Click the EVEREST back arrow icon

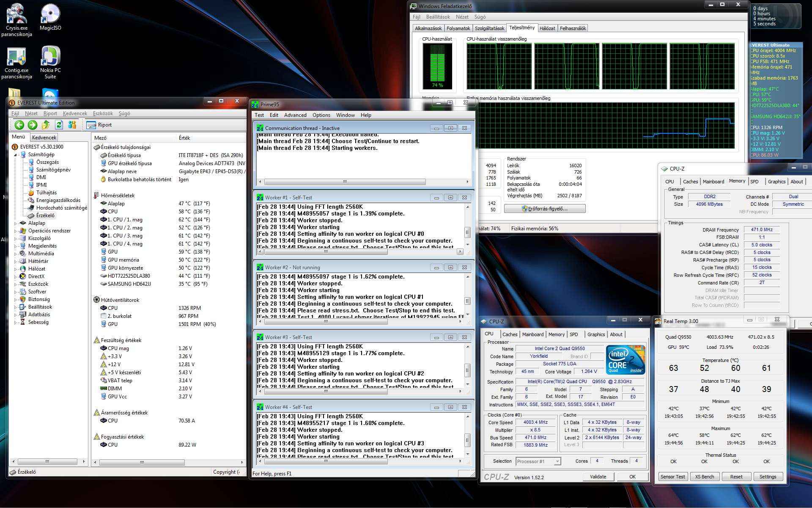coord(19,124)
